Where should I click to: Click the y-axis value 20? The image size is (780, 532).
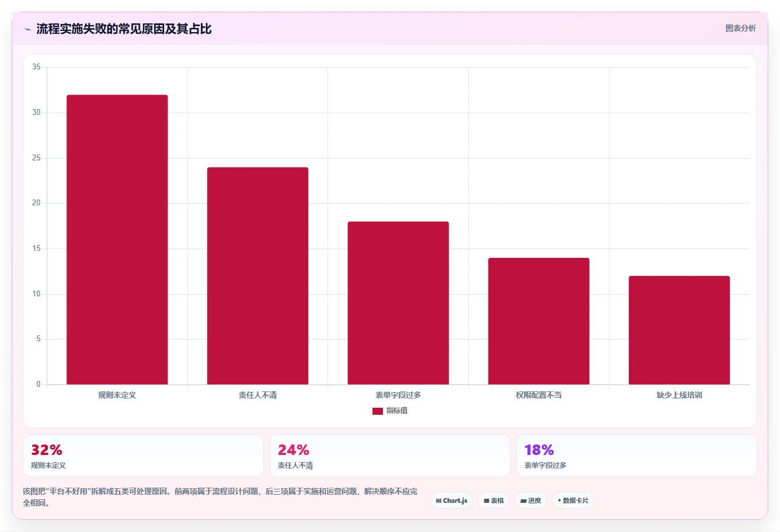[x=36, y=203]
